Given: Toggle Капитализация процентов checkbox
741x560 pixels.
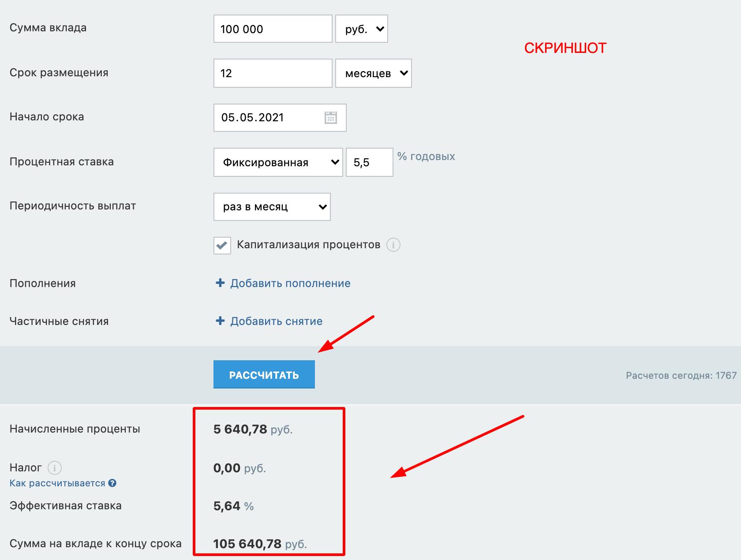Looking at the screenshot, I should (222, 245).
